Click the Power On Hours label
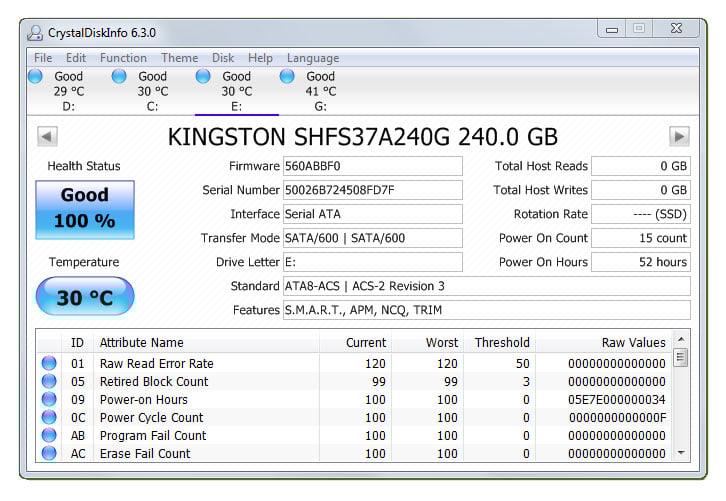Viewport: 726px width, 501px height. [543, 262]
